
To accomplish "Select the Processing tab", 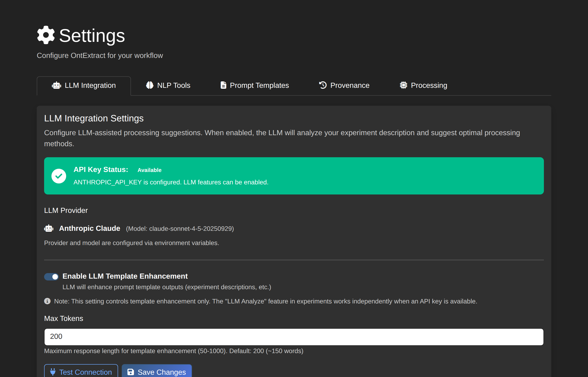I will point(423,85).
